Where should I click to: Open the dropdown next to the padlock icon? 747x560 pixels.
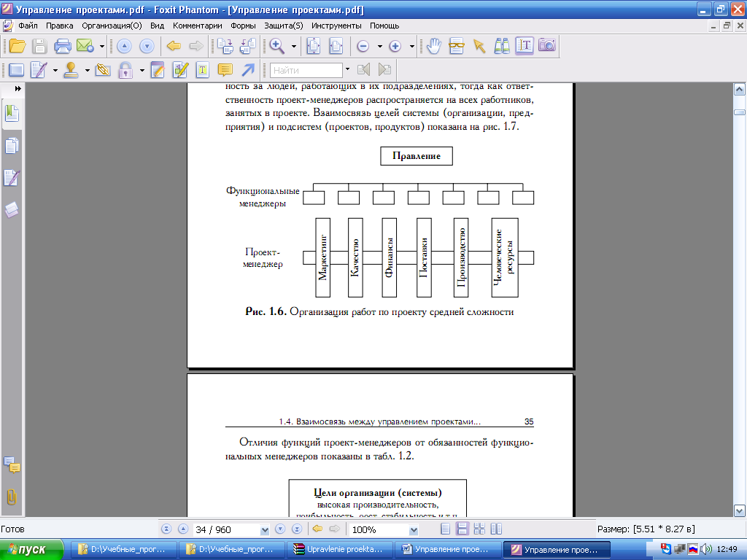click(x=142, y=71)
